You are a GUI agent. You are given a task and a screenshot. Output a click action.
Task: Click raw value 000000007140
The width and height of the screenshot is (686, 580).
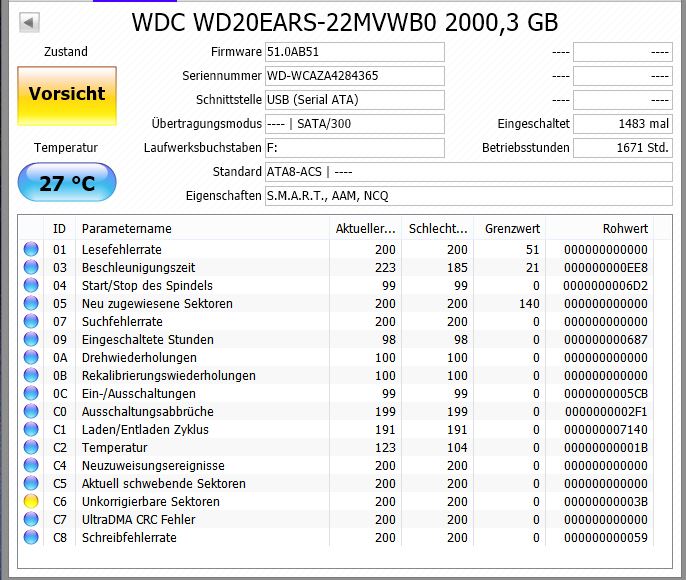tap(606, 430)
